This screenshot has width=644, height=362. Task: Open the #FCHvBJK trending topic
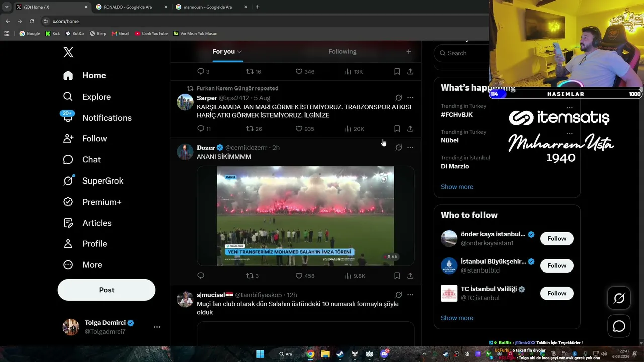(x=457, y=115)
